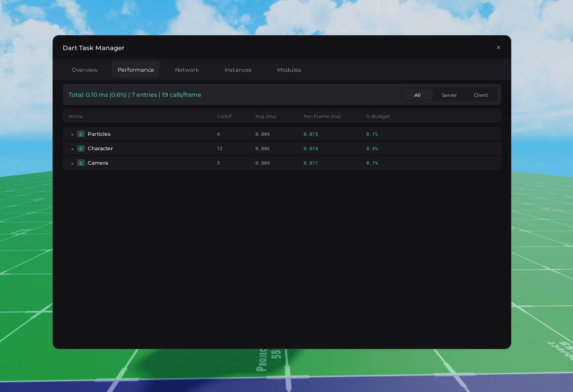Close the Dart Task Manager window

498,48
